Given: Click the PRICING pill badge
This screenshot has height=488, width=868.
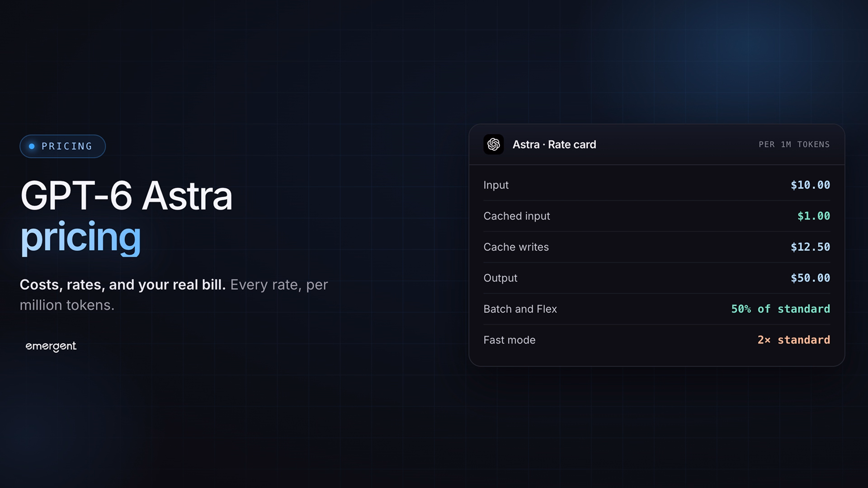Looking at the screenshot, I should point(62,146).
